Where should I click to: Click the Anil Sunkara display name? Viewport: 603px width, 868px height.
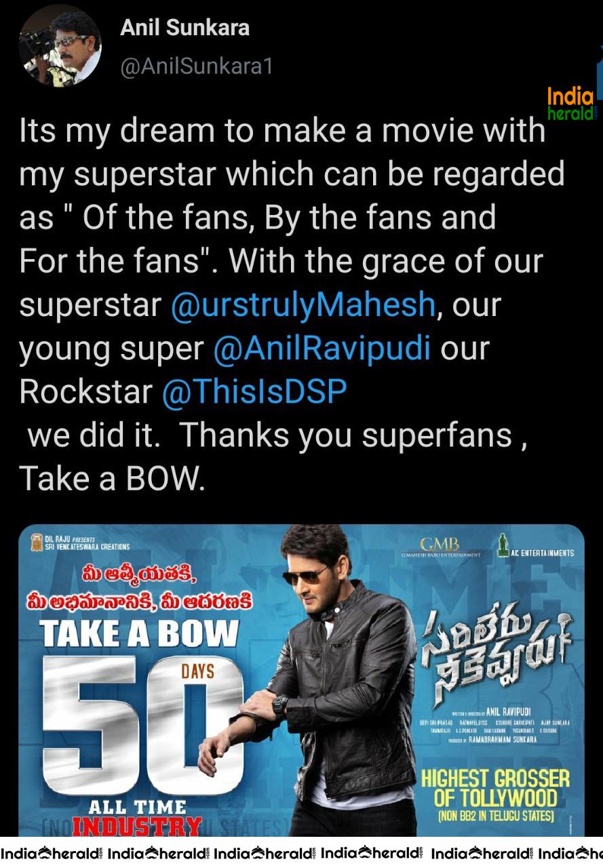[x=185, y=28]
